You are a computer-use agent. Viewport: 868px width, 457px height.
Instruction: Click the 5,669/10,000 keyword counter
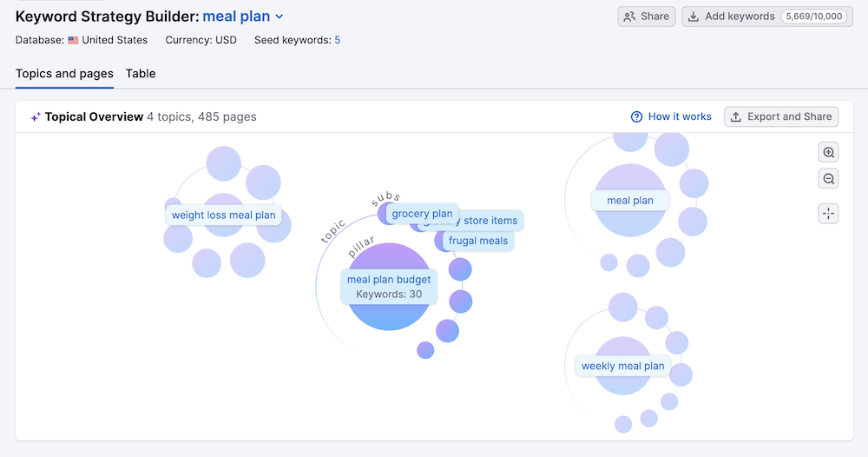(814, 17)
